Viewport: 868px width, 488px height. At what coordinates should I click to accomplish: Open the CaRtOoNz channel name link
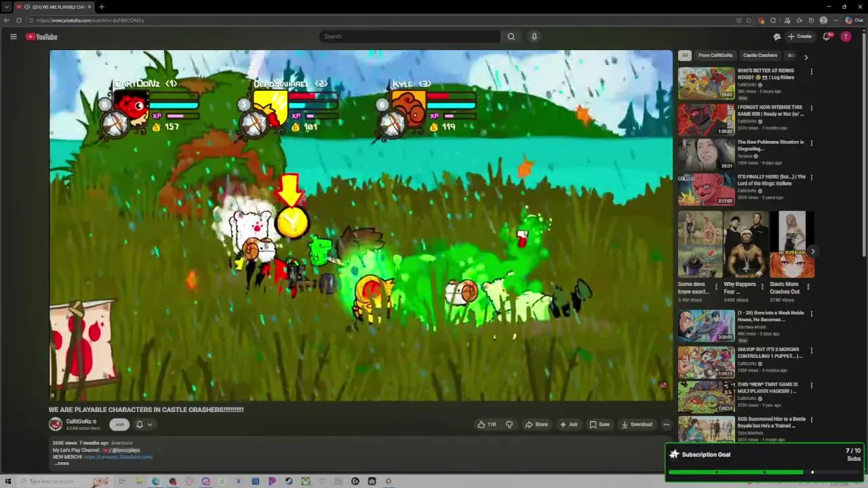click(x=78, y=422)
